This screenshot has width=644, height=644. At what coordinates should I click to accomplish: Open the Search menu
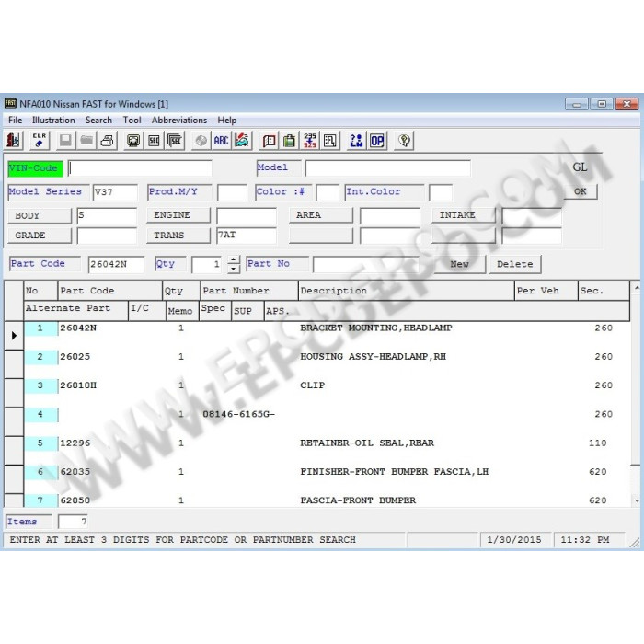click(x=98, y=120)
